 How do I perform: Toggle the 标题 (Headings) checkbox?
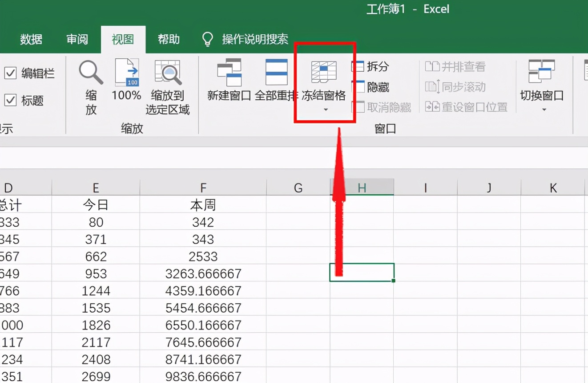pos(11,100)
